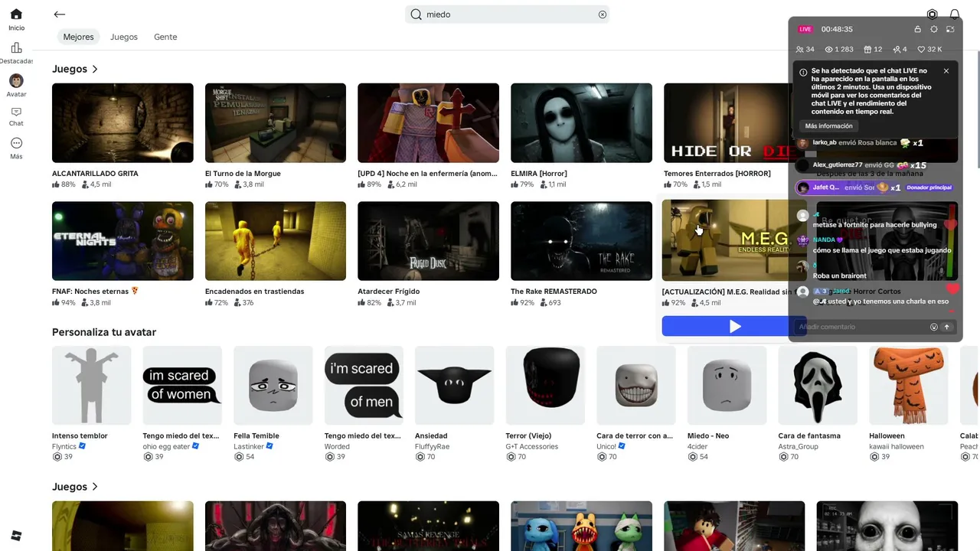The image size is (980, 551).
Task: Open the notifications bell icon
Action: coord(955,15)
